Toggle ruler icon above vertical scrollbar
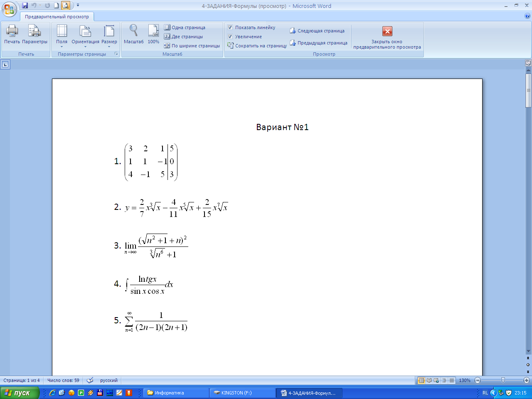532x399 pixels. coord(528,63)
